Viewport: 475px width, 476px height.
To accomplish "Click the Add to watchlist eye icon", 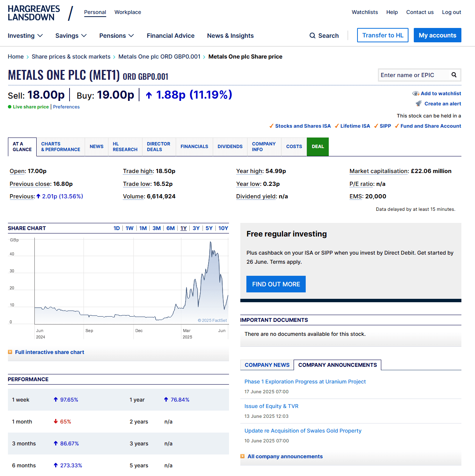I will coord(416,94).
